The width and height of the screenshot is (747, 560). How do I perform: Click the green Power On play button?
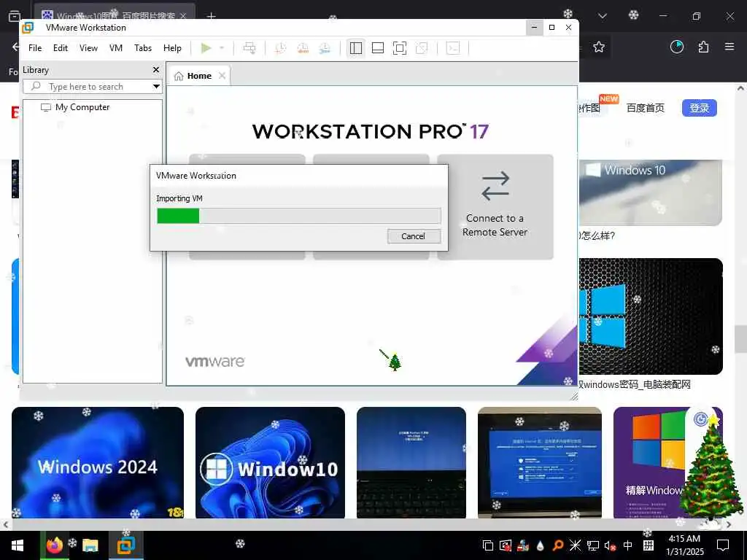206,48
